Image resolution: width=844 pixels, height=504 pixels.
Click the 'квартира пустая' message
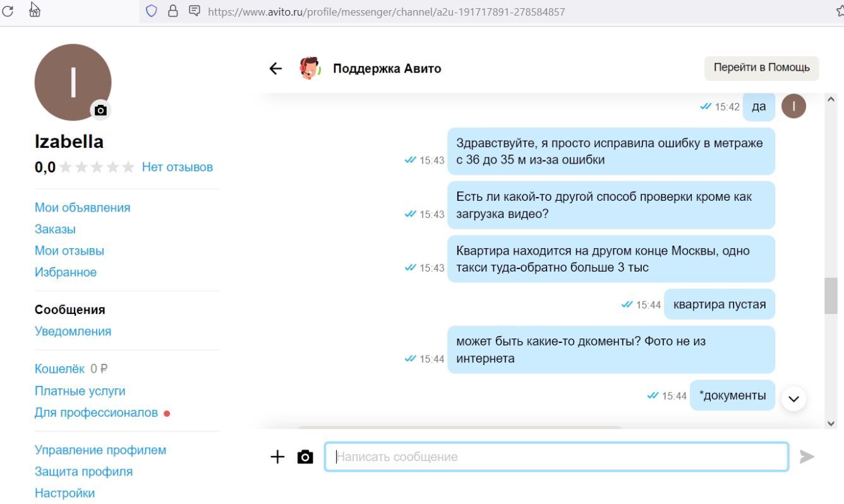pos(720,305)
